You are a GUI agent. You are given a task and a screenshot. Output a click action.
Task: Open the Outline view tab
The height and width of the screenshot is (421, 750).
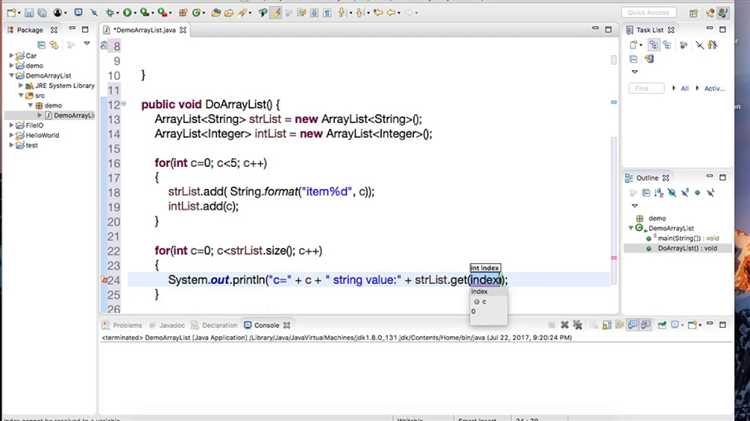coord(647,178)
